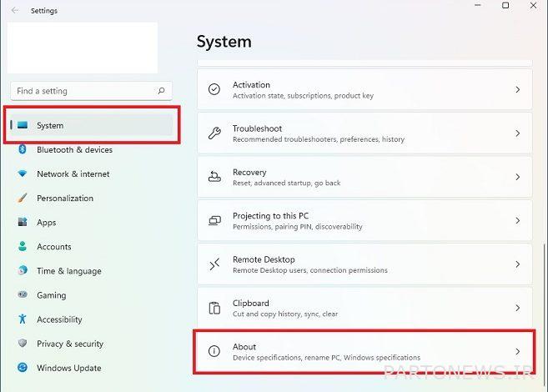Click the Accessibility figure icon
Image resolution: width=548 pixels, height=392 pixels.
click(23, 319)
